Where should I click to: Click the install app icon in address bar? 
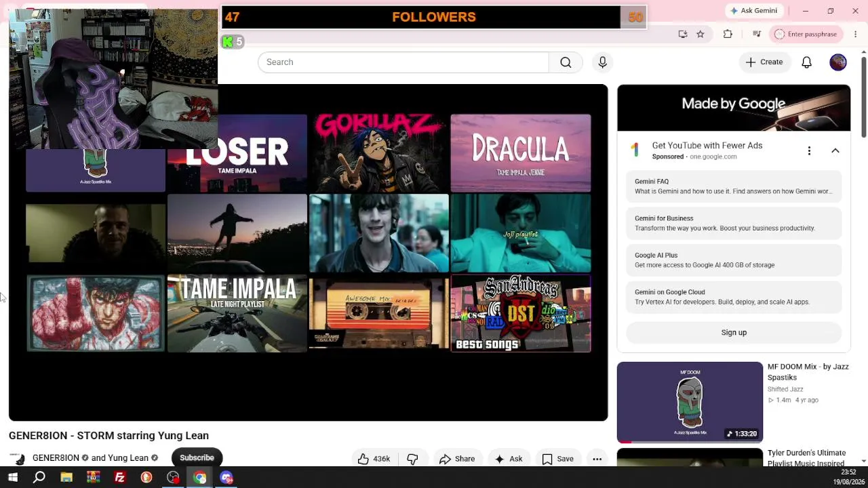click(x=683, y=34)
